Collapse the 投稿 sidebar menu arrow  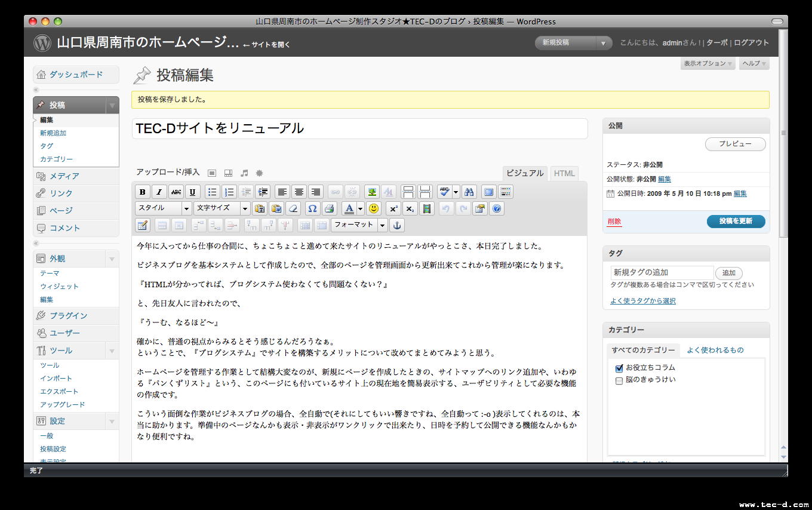point(112,105)
